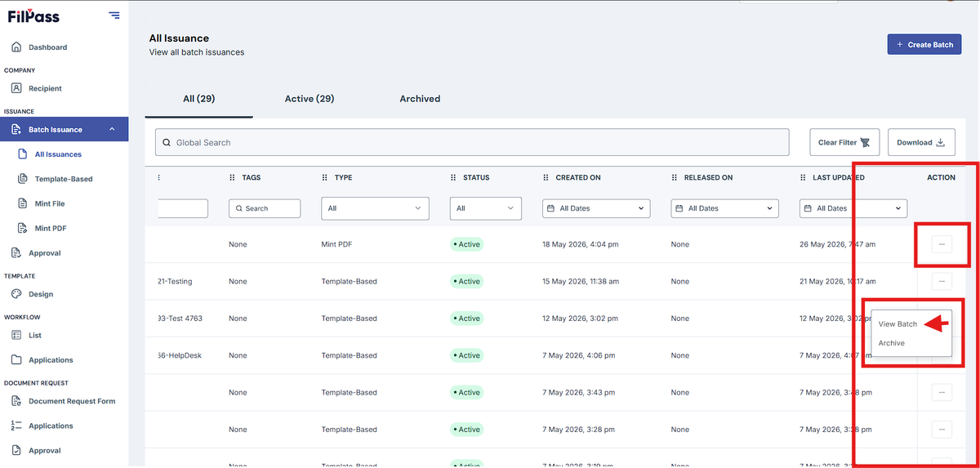
Task: Click the RELEASED ON column drag handle icon
Action: pyautogui.click(x=675, y=177)
